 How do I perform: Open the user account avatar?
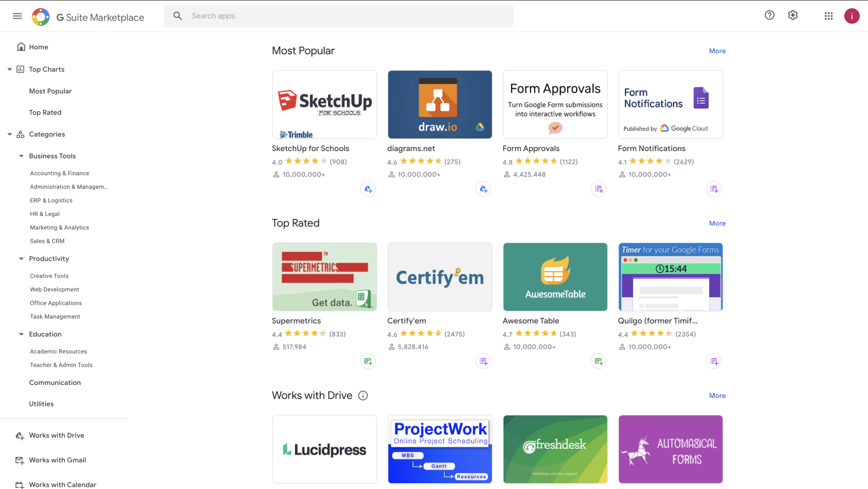click(852, 16)
